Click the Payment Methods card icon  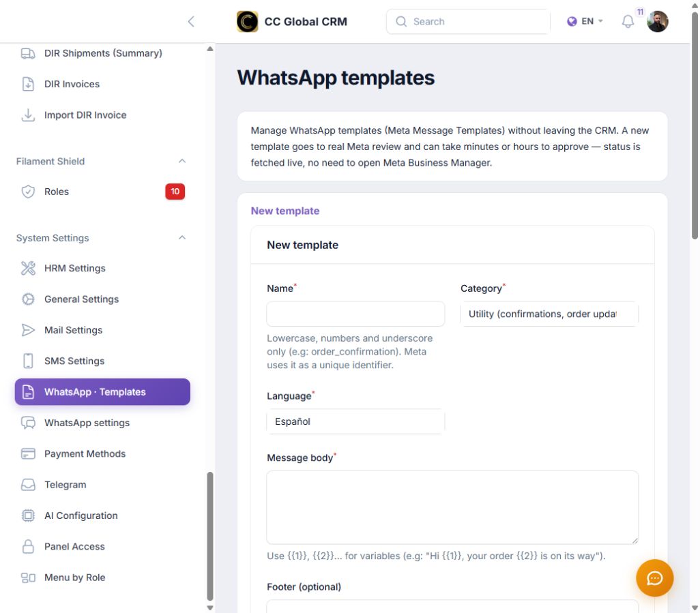28,453
